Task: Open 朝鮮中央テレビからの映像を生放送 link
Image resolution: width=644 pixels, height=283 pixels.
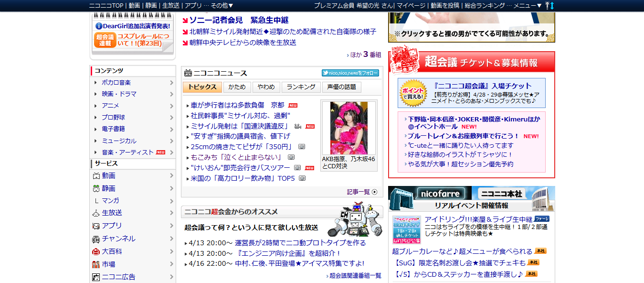Action: click(243, 43)
